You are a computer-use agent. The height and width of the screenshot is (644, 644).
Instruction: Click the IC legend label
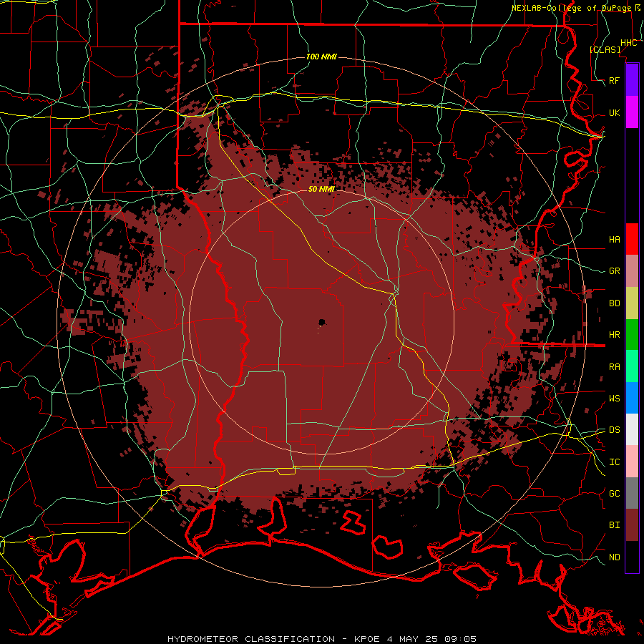(x=614, y=462)
